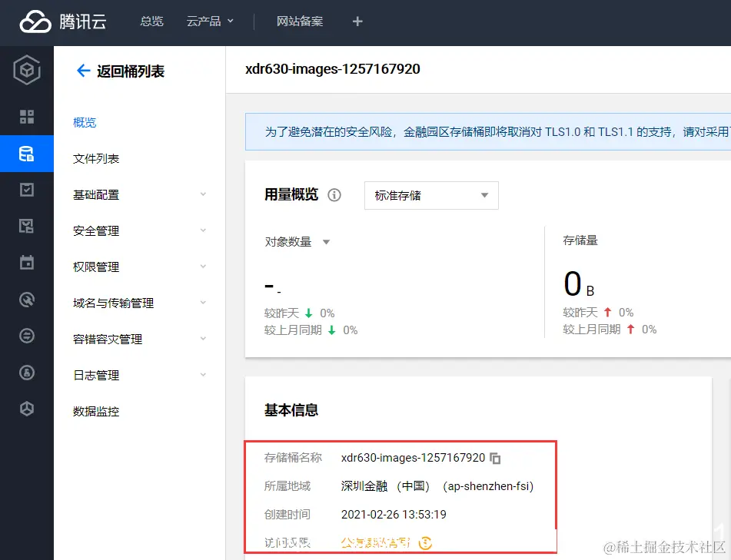Open the four-squares dashboard sidebar icon
This screenshot has height=560, width=731.
point(27,117)
